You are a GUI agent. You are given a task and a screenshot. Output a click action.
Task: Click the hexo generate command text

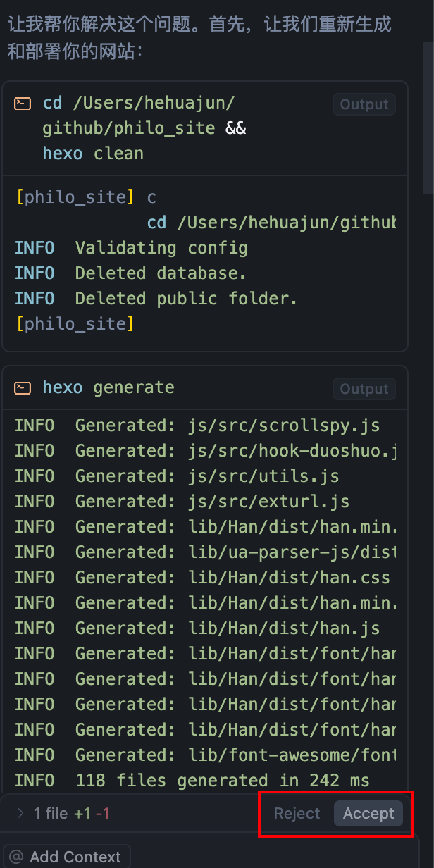[108, 388]
